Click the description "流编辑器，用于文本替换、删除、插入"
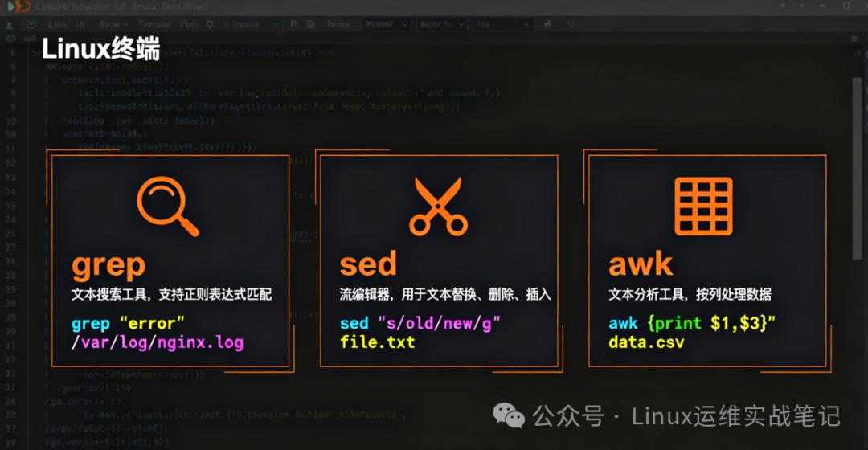 445,294
